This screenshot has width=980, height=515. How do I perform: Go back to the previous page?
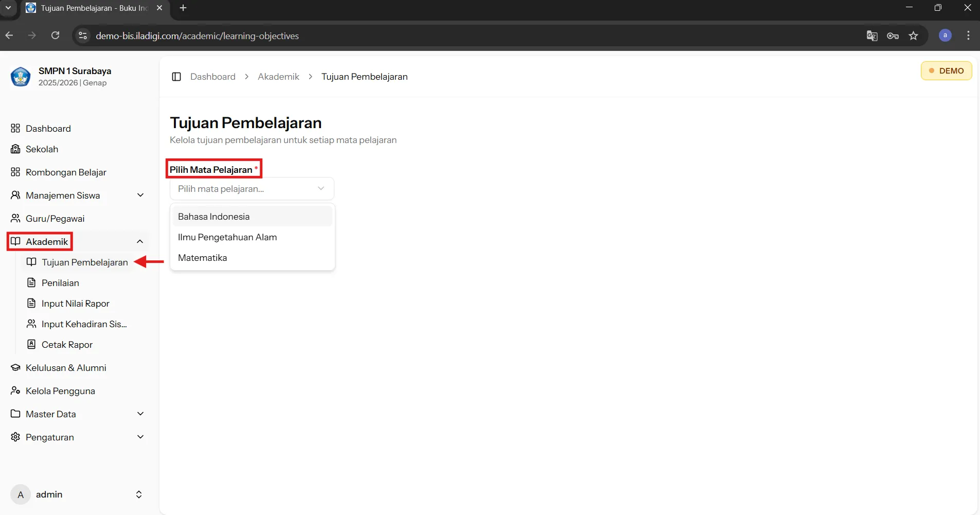pos(9,35)
